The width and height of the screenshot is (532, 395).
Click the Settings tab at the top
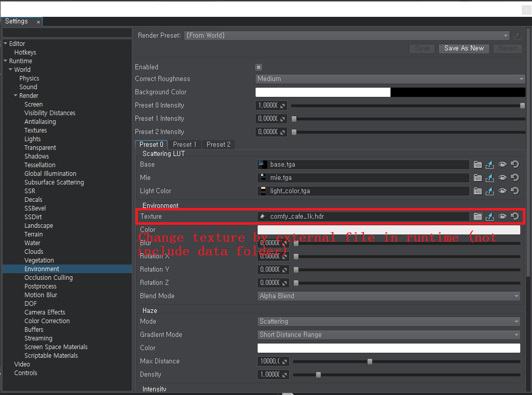tap(15, 21)
